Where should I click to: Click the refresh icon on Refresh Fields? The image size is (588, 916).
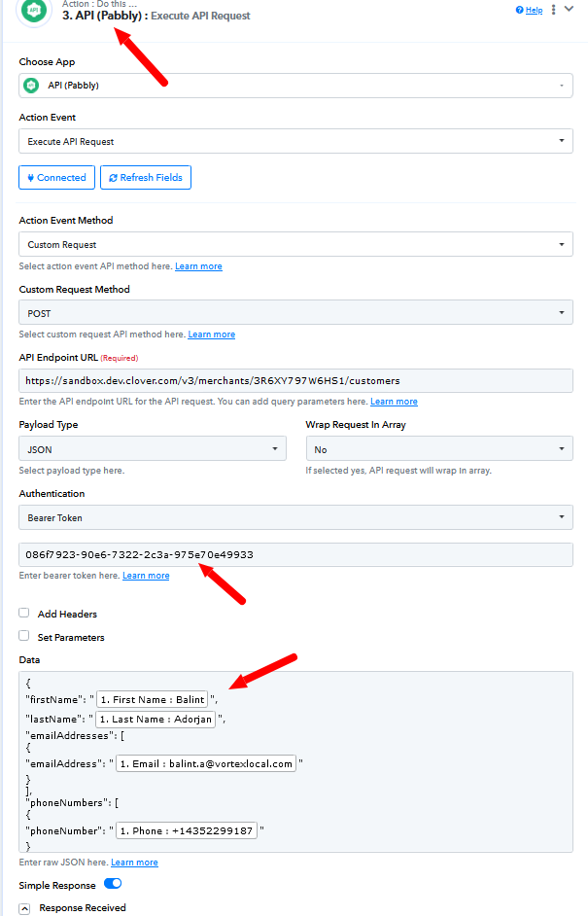tap(113, 178)
